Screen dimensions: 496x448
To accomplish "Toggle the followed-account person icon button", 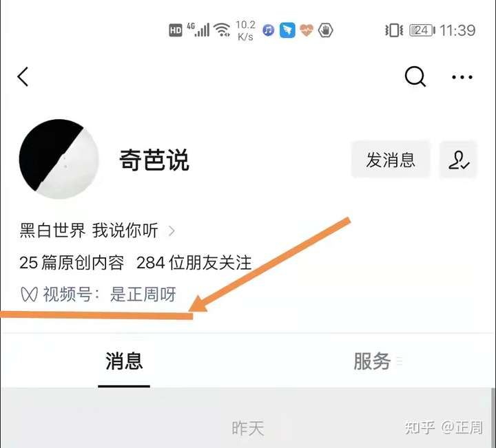I will pos(458,160).
